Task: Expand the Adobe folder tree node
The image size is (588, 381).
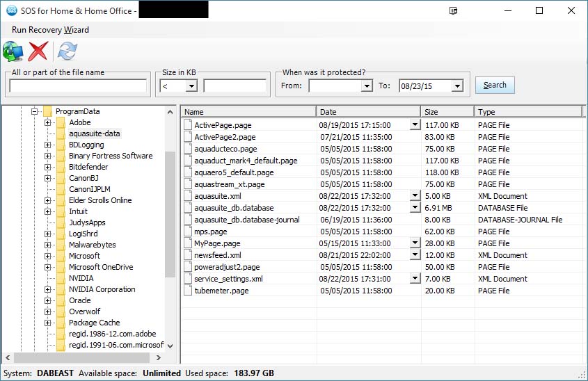Action: [x=48, y=122]
